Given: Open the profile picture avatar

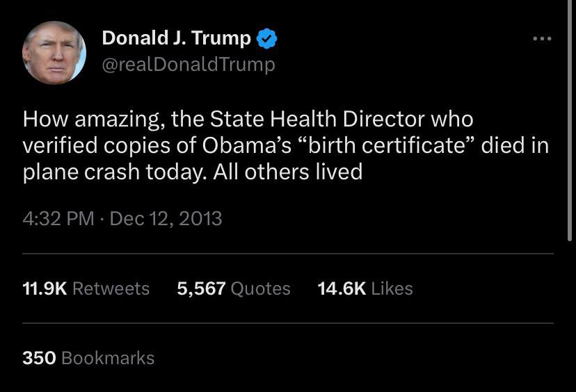Looking at the screenshot, I should 54,53.
